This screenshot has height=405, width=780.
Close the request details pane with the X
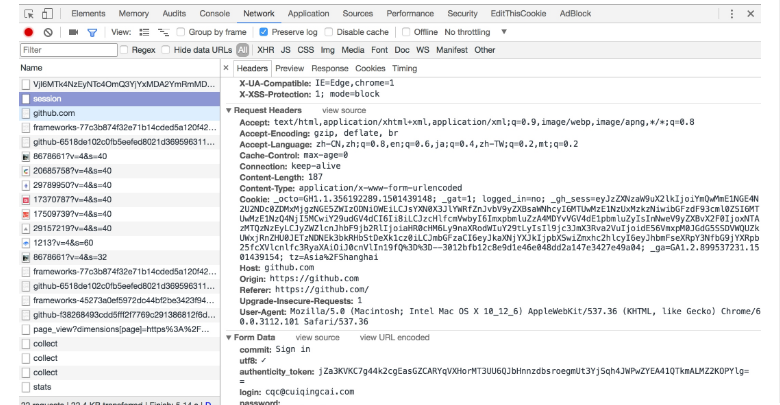[226, 68]
